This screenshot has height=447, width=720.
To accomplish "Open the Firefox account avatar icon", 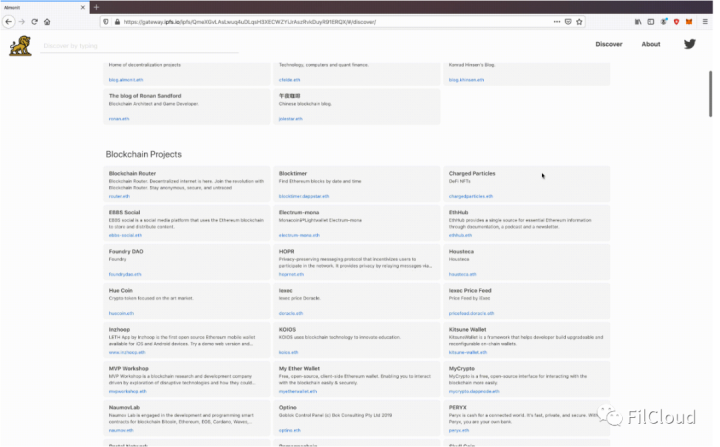I will (664, 22).
